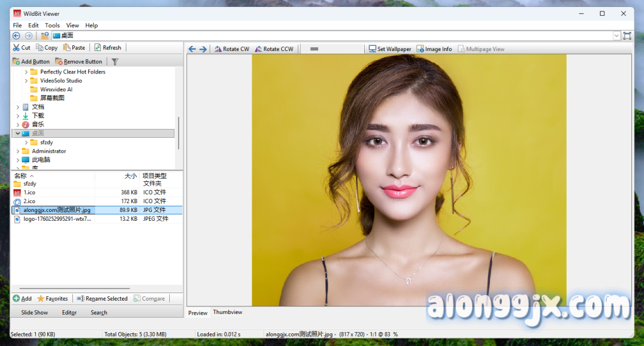The image size is (644, 346).
Task: Click the zoom slider in preview toolbar
Action: [x=314, y=48]
